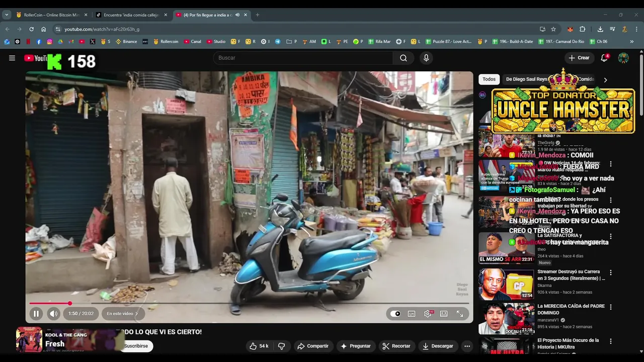Bookmark this page with the star icon
The height and width of the screenshot is (362, 644).
pos(553,29)
